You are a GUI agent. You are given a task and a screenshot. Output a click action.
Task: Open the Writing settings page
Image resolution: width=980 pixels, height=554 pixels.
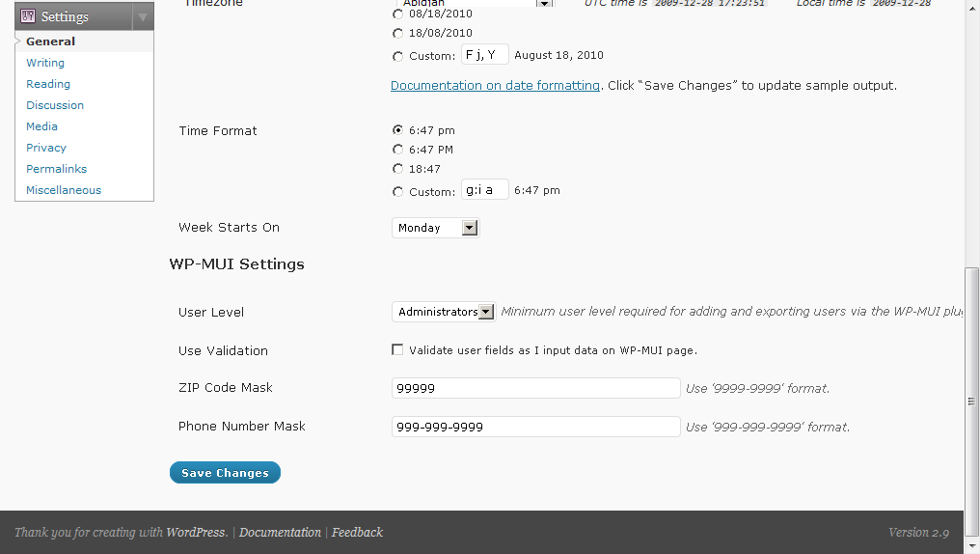[x=45, y=63]
